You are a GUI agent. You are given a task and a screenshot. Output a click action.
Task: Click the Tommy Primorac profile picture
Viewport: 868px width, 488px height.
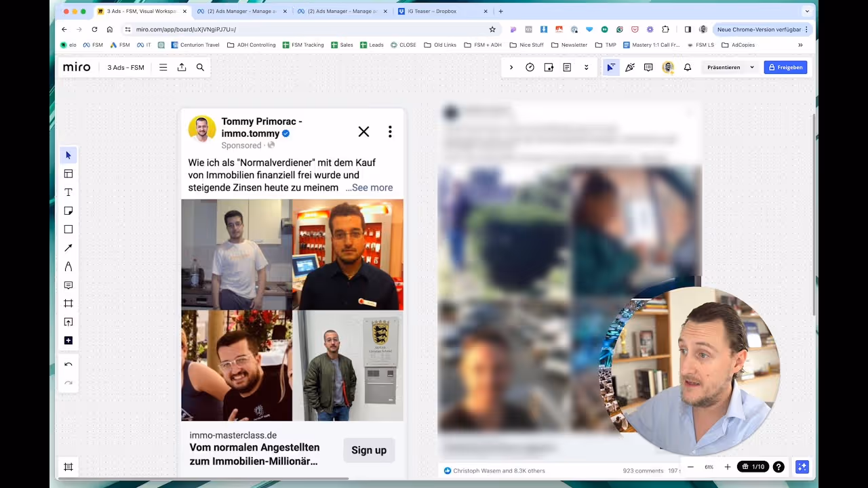[201, 129]
